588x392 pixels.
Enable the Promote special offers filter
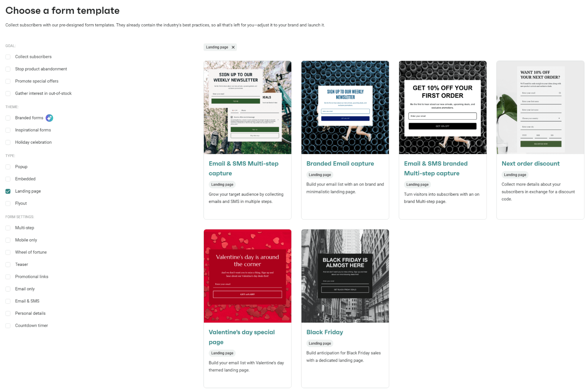click(x=8, y=81)
